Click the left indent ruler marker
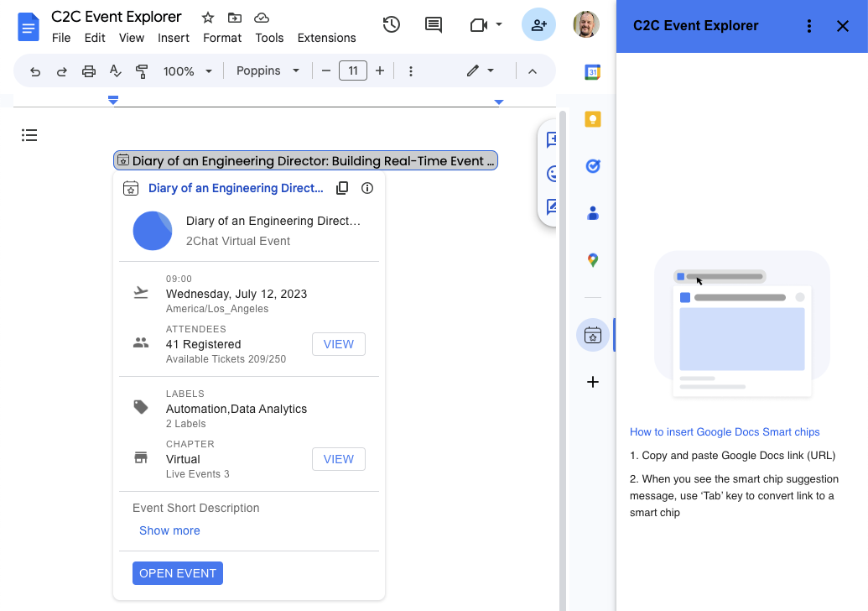 113,100
